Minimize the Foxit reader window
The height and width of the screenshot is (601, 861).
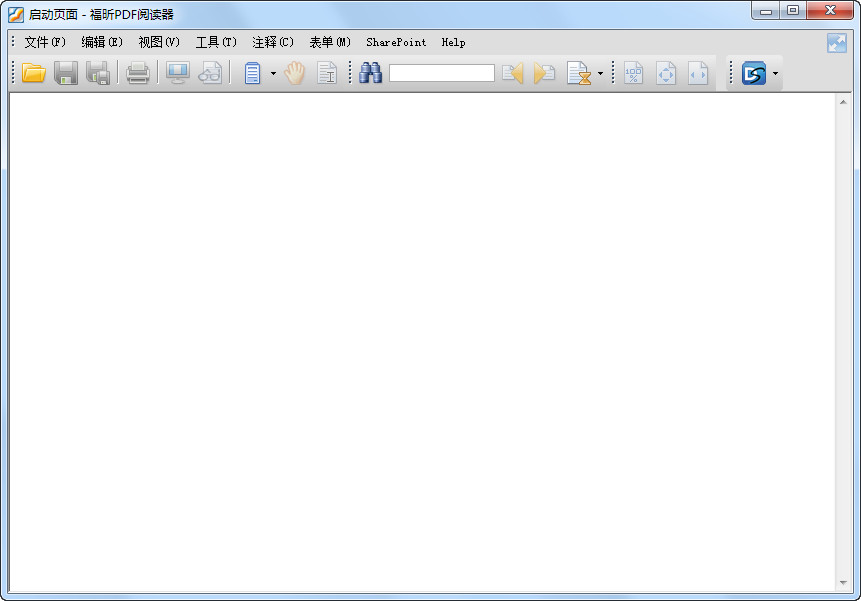766,11
